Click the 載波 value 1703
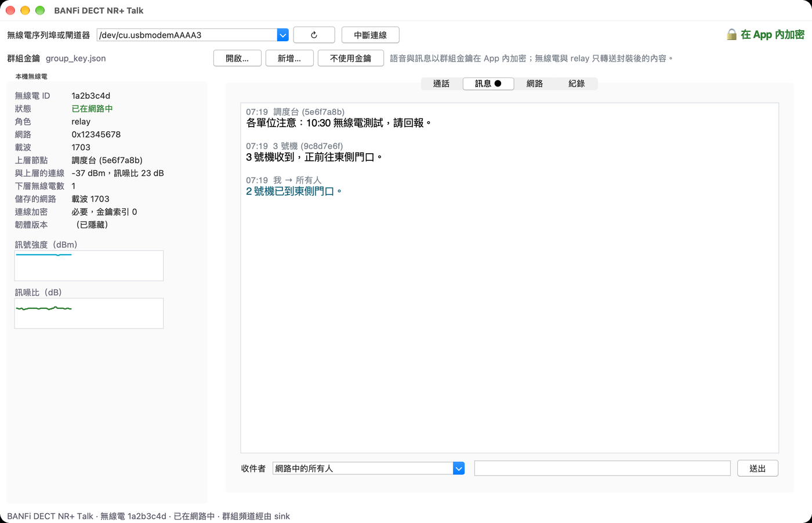 tap(81, 147)
